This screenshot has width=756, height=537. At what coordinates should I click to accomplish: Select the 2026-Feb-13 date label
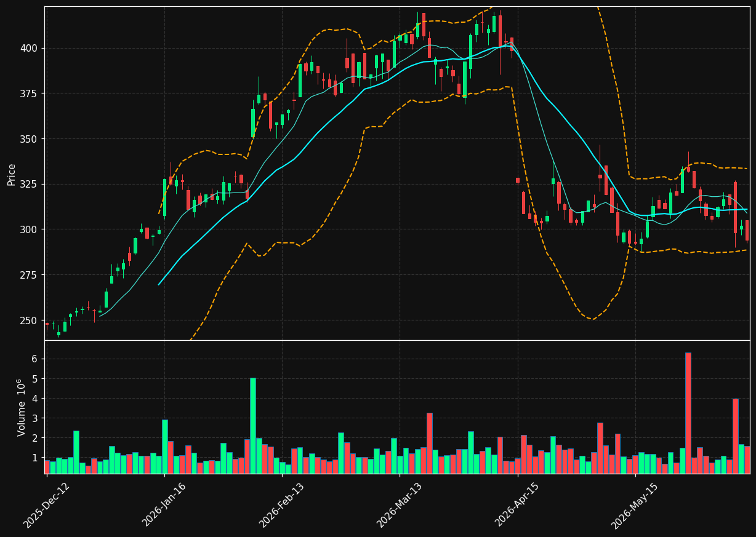click(x=281, y=505)
